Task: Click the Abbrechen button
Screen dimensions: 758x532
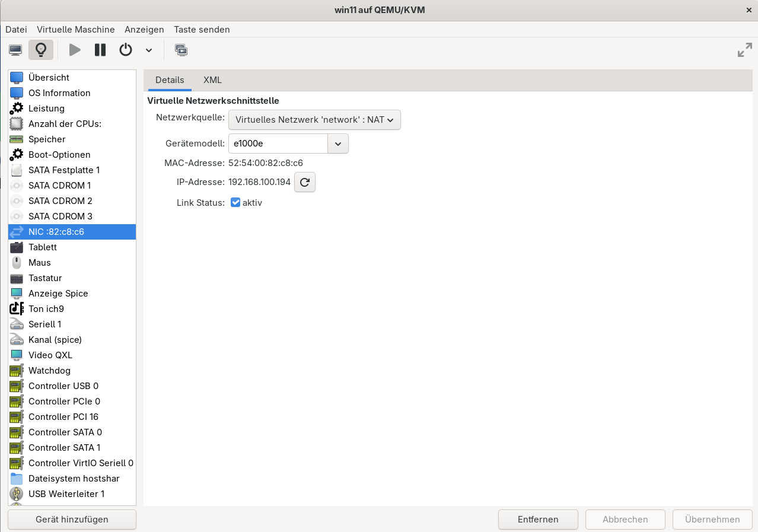Action: (625, 520)
